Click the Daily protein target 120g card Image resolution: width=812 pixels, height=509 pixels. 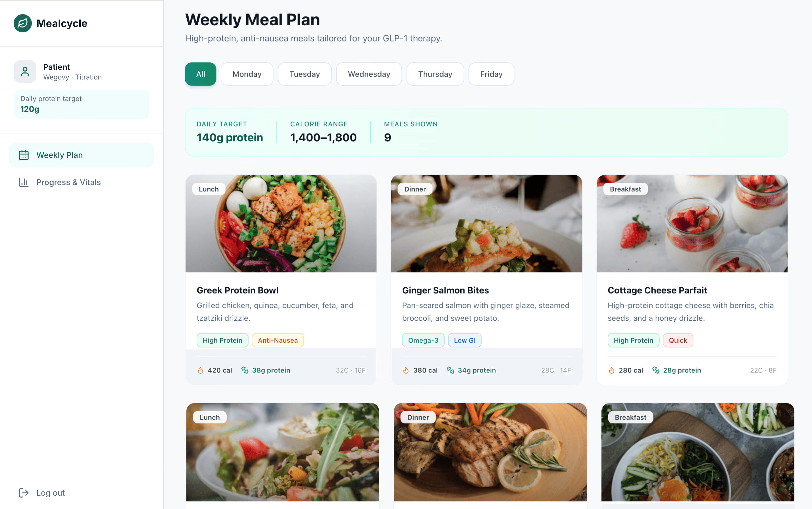coord(82,104)
